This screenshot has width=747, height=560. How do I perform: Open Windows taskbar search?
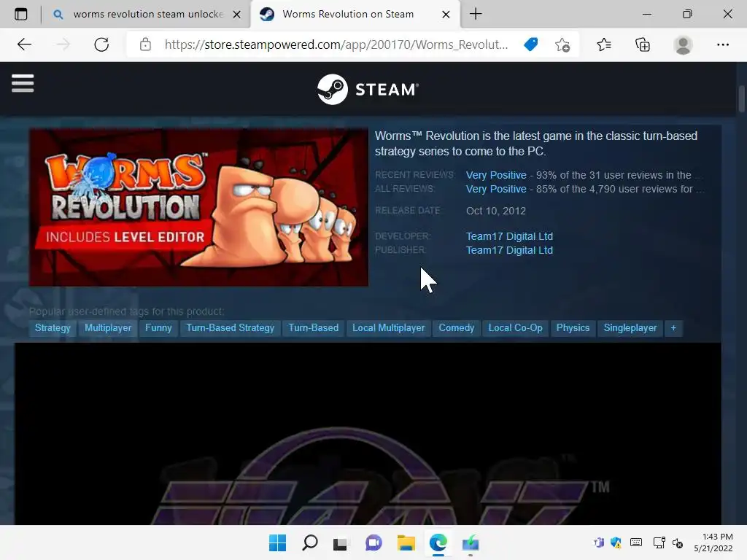(309, 542)
